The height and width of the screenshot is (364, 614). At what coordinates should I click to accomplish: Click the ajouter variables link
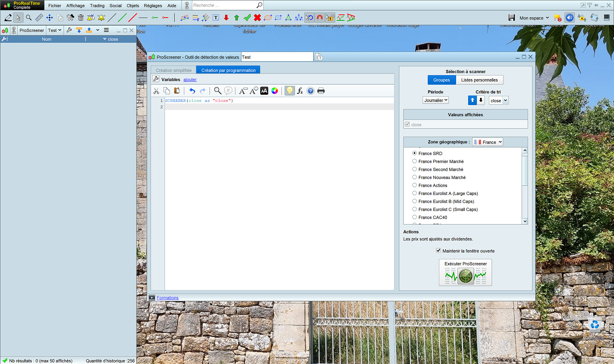[x=190, y=80]
